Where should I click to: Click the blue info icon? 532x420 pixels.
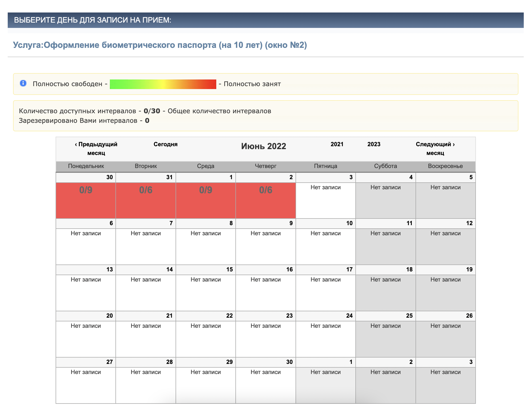pos(23,83)
